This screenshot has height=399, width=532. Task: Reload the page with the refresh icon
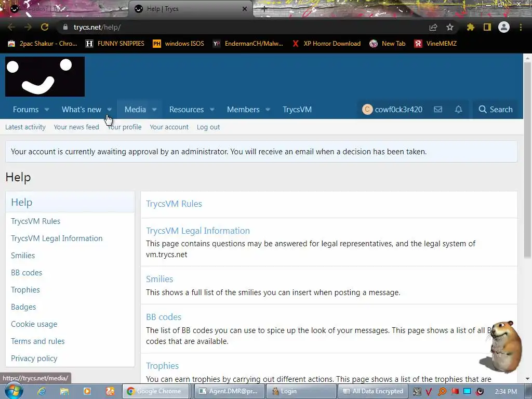point(45,27)
